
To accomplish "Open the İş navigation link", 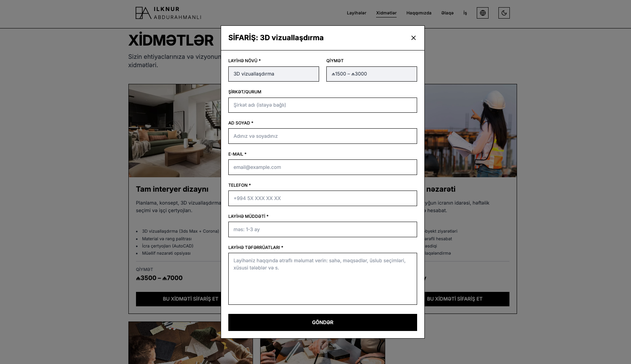I will point(465,13).
